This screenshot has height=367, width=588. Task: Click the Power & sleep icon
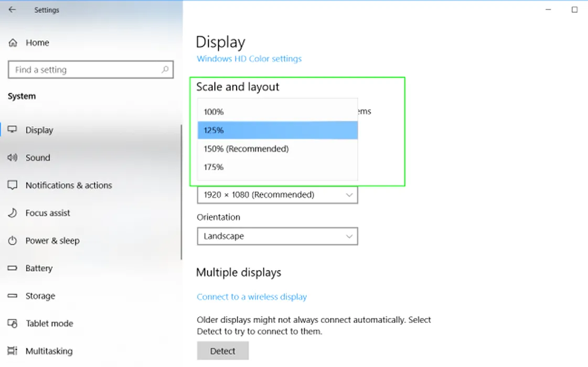click(x=13, y=241)
